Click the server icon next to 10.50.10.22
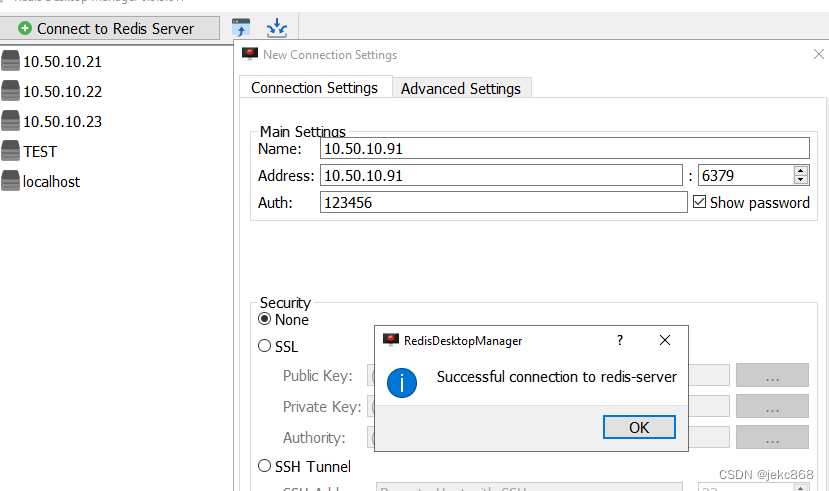Image resolution: width=829 pixels, height=491 pixels. point(10,91)
